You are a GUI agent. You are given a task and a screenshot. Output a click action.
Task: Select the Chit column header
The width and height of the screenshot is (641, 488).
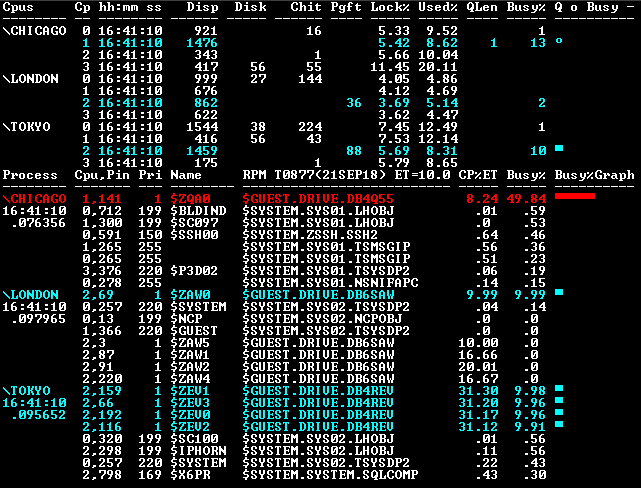306,7
